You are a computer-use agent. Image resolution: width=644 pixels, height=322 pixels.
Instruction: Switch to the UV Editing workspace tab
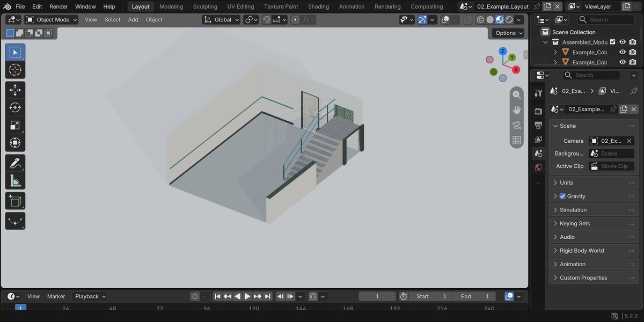(x=240, y=6)
